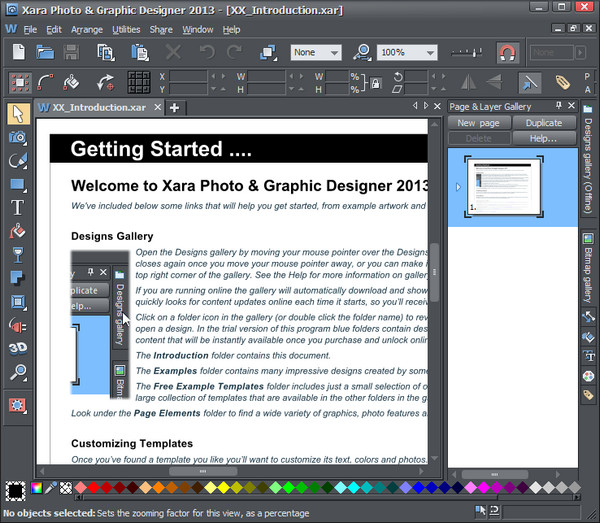600x523 pixels.
Task: Pin the Page & Layer Gallery
Action: 559,105
